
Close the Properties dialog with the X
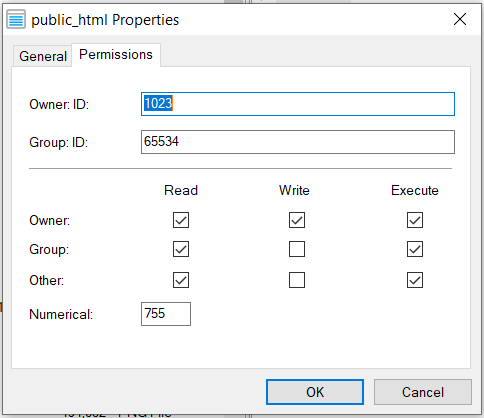point(460,19)
